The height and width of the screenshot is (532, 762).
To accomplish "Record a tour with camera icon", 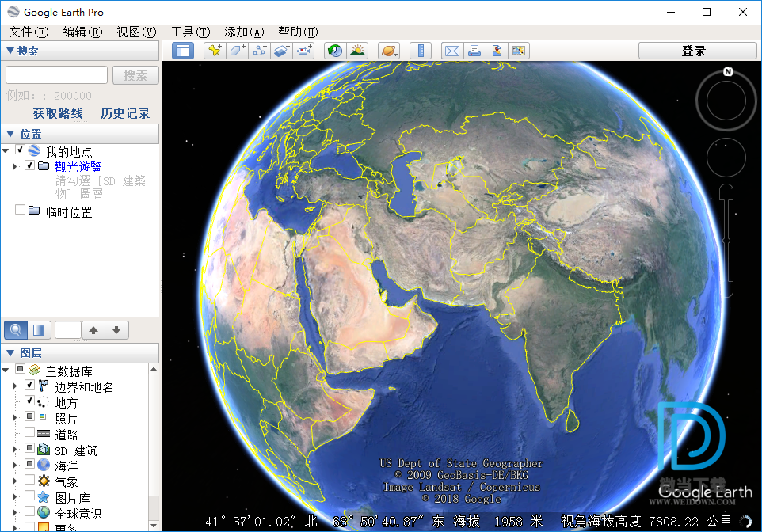I will coord(304,51).
